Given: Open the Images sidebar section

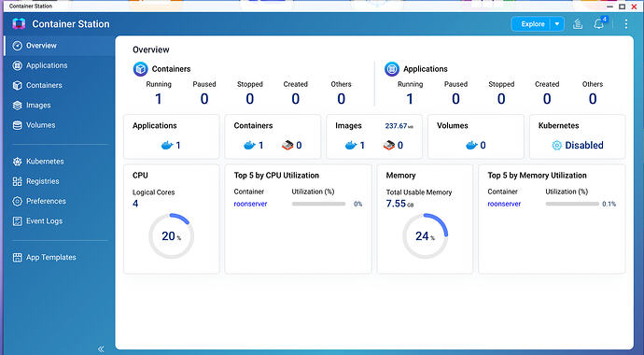Looking at the screenshot, I should point(58,106).
